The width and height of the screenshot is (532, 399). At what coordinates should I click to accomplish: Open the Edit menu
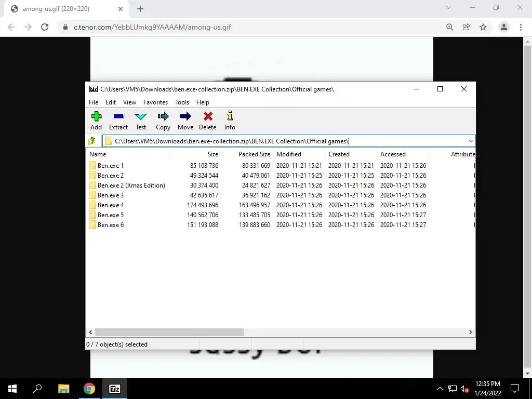point(111,102)
